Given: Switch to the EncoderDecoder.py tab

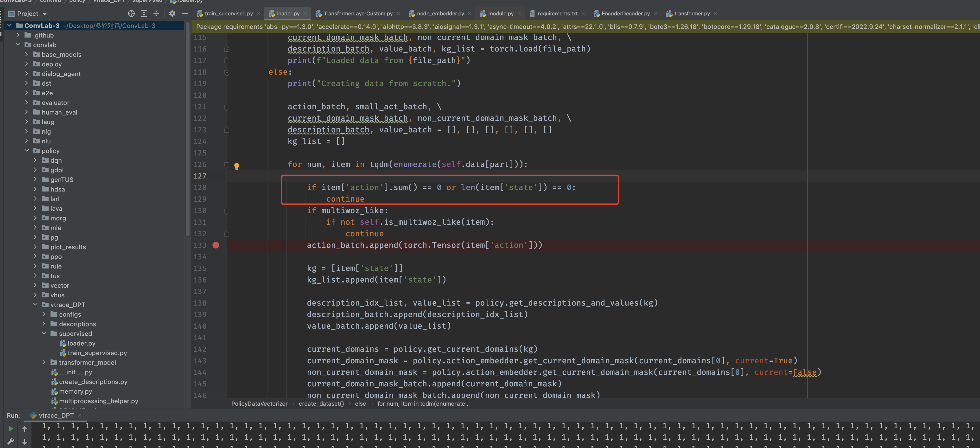Looking at the screenshot, I should (625, 14).
